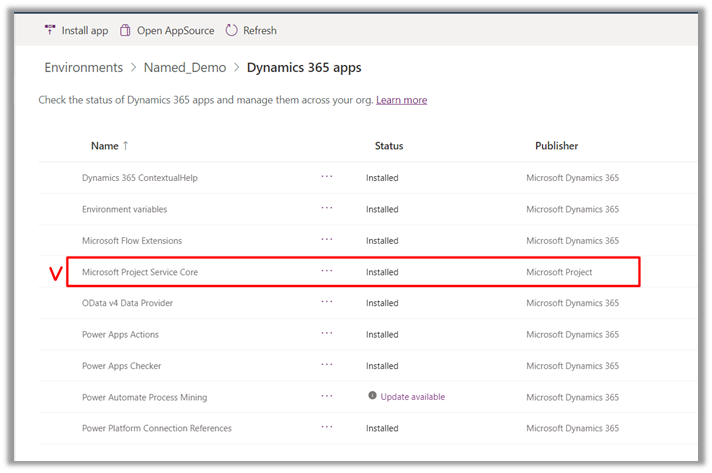
Task: Open more options for Microsoft Flow Extensions
Action: pos(326,239)
